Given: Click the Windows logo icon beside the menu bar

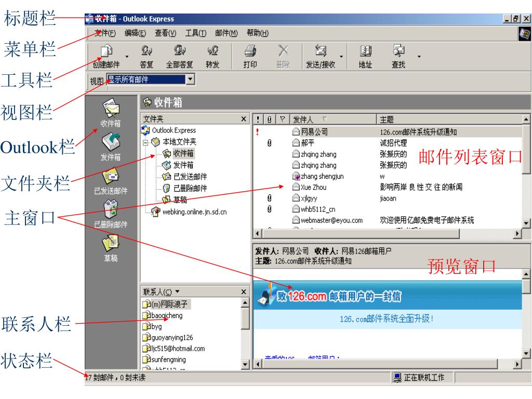Looking at the screenshot, I should click(525, 34).
